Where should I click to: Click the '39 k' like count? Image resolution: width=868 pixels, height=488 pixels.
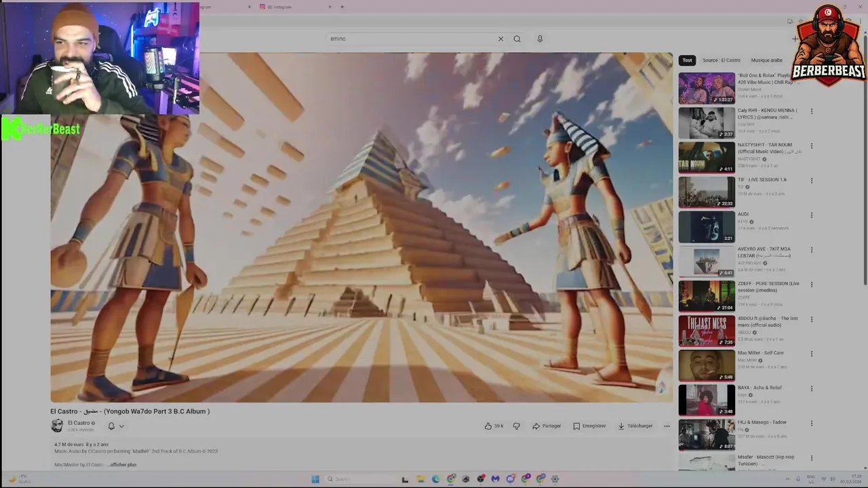click(498, 426)
